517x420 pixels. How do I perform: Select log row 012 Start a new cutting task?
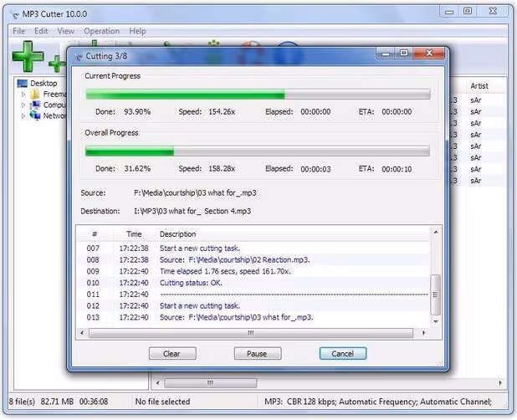pos(253,306)
